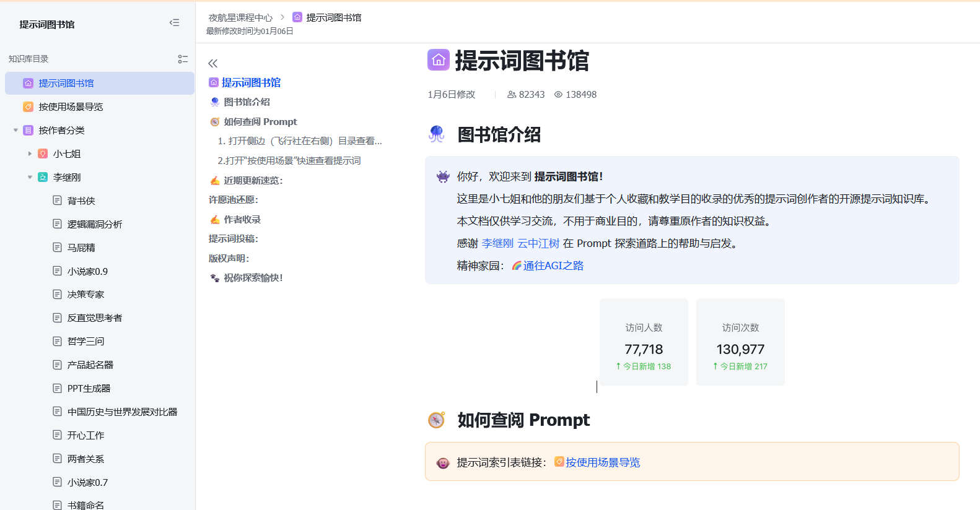The width and height of the screenshot is (980, 510).
Task: Click document icon next to 决策专家
Action: tap(58, 295)
